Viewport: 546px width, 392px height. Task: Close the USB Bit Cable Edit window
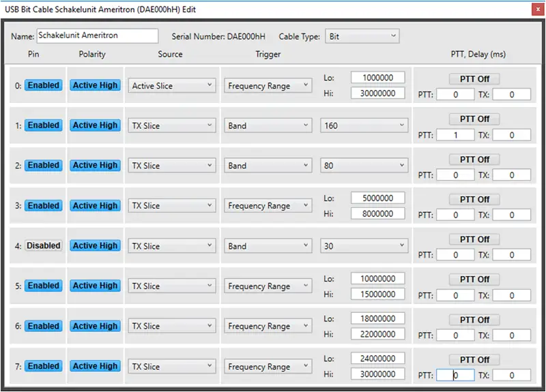click(538, 10)
